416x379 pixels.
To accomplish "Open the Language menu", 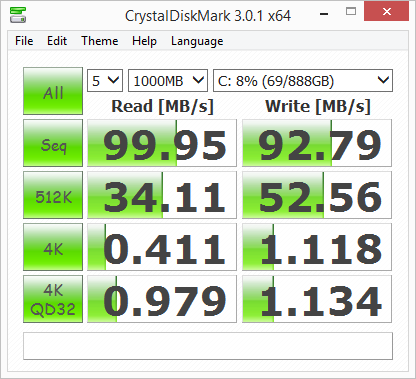I will (x=197, y=41).
